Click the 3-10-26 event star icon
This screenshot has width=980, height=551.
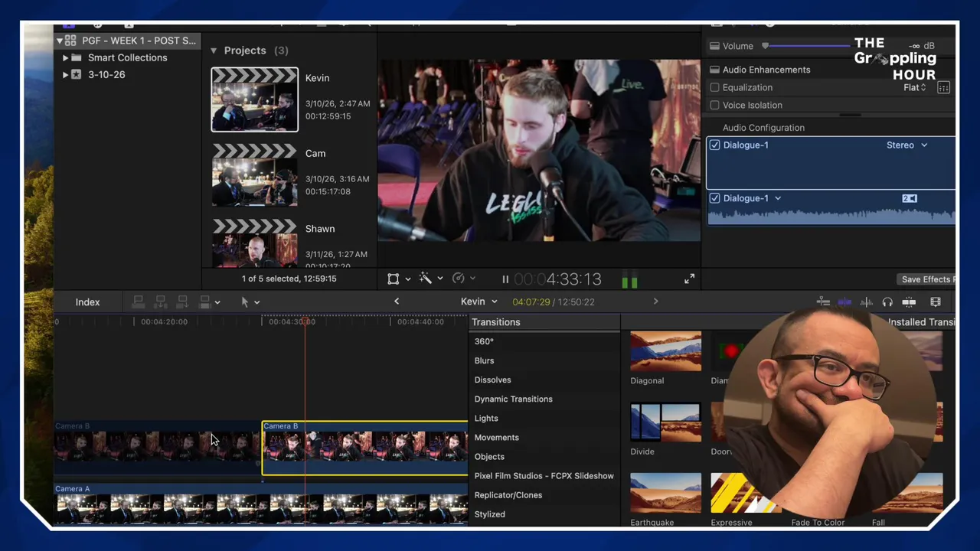point(77,74)
